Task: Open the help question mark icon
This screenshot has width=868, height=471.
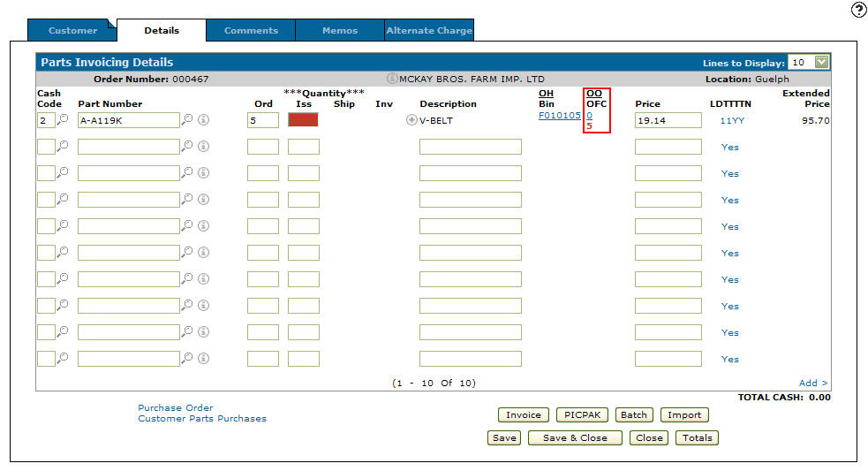Action: click(x=858, y=10)
